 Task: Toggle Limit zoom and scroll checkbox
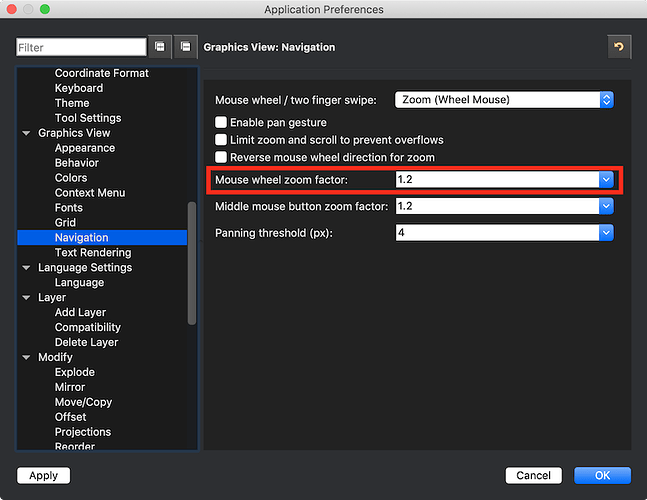pos(221,139)
